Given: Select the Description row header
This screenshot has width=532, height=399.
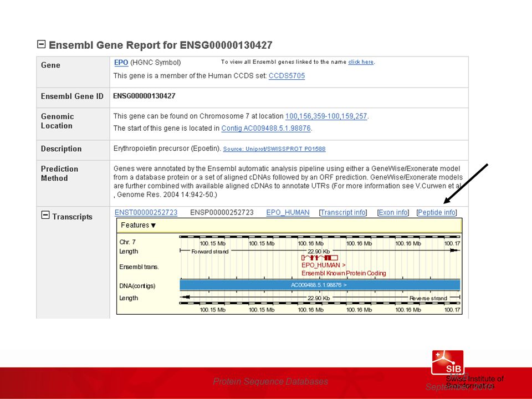Looking at the screenshot, I should tap(61, 149).
